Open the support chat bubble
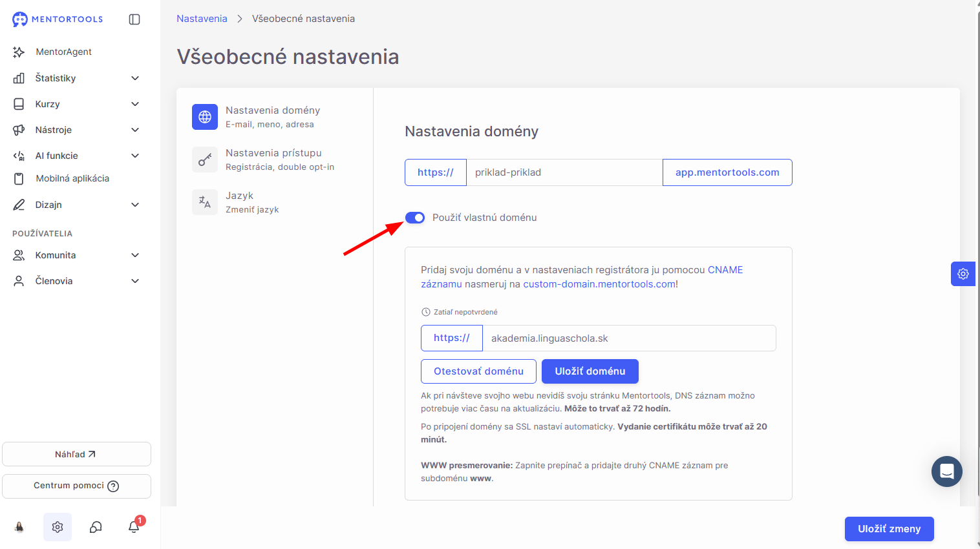This screenshot has width=980, height=549. (x=947, y=471)
